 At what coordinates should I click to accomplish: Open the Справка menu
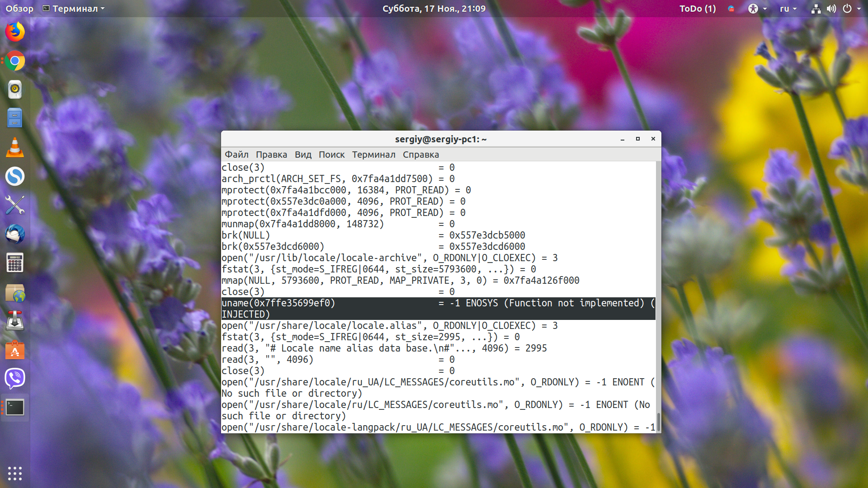tap(421, 155)
